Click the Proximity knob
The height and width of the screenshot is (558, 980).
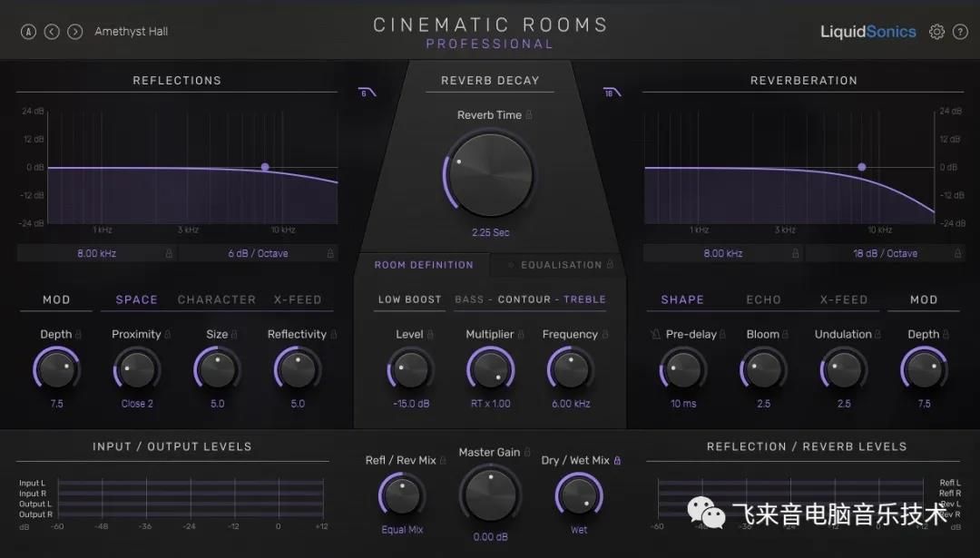[x=137, y=370]
